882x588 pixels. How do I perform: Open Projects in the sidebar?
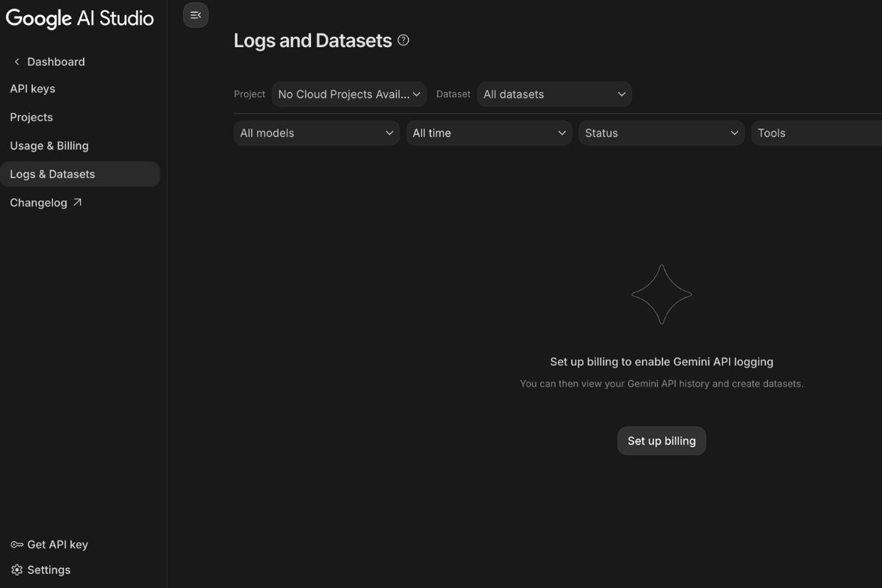[32, 117]
